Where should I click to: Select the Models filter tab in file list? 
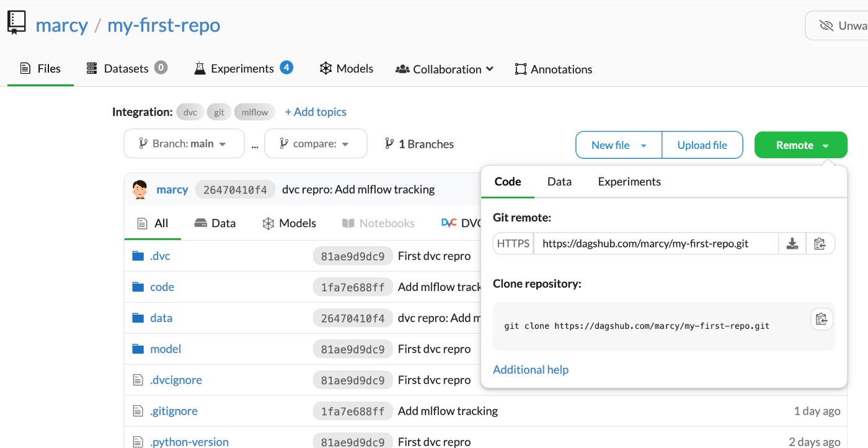tap(289, 223)
